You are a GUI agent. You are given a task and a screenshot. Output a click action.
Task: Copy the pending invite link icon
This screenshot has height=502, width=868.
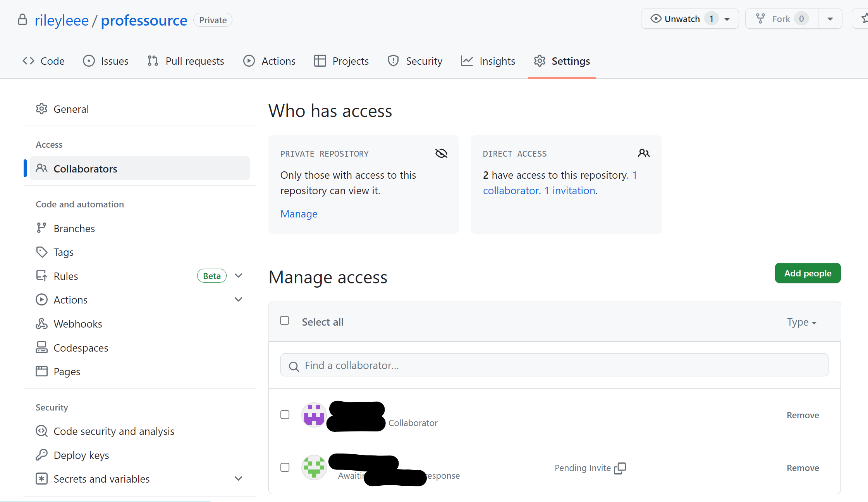(x=620, y=468)
